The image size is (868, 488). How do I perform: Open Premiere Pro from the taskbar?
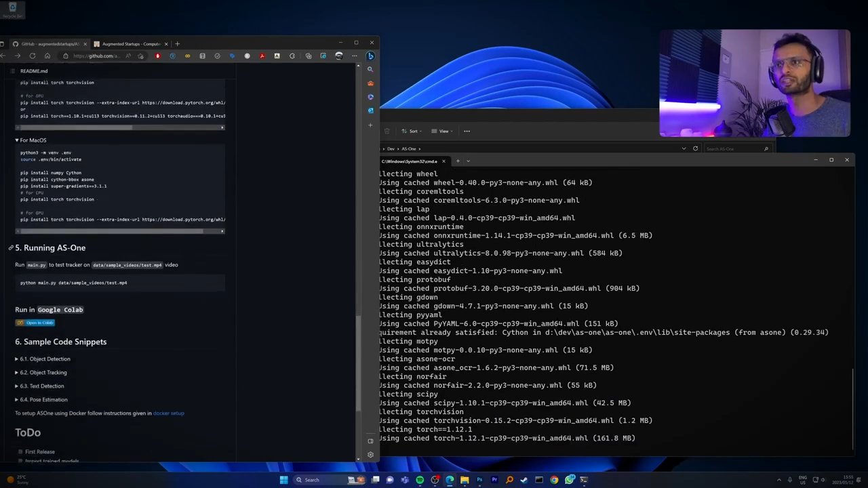[x=494, y=480]
